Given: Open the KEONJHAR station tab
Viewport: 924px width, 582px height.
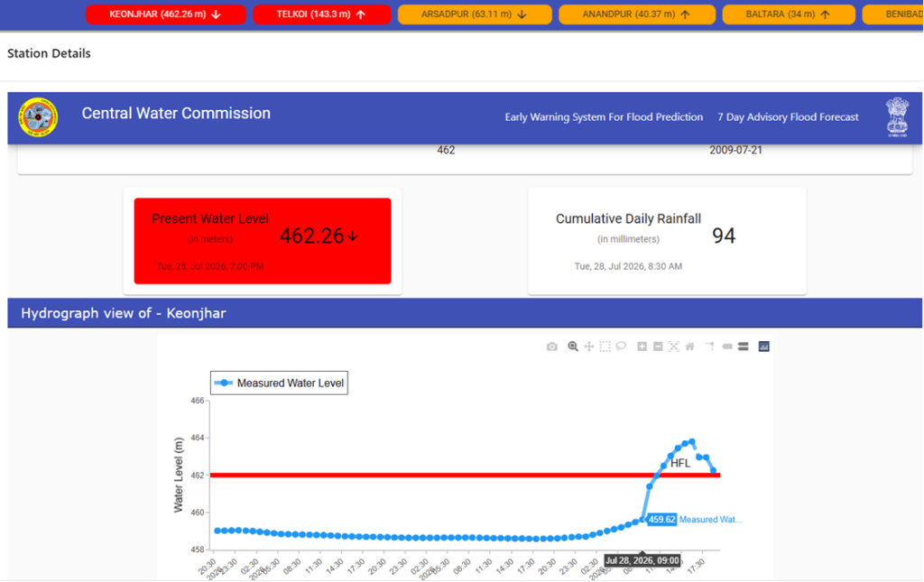Looking at the screenshot, I should (166, 14).
